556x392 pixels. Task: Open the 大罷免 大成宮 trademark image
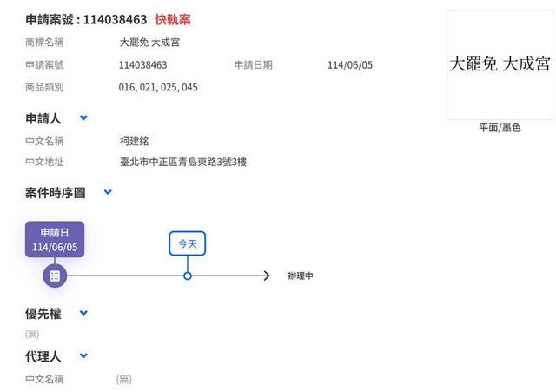pos(500,65)
